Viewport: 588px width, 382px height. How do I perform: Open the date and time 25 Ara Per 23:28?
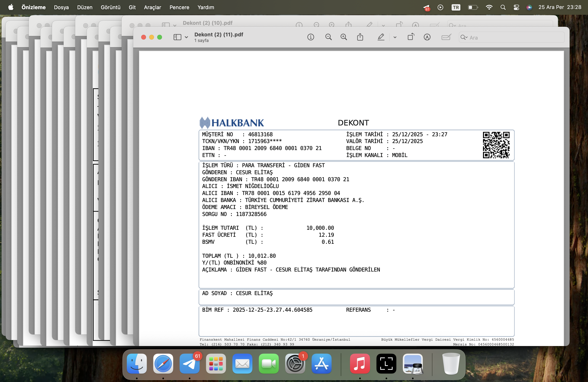[x=560, y=7]
